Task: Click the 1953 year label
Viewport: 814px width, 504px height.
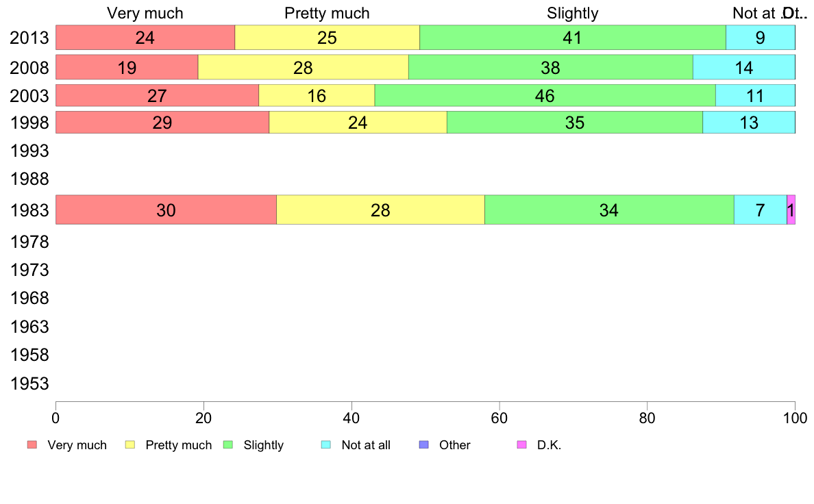Action: (x=29, y=383)
